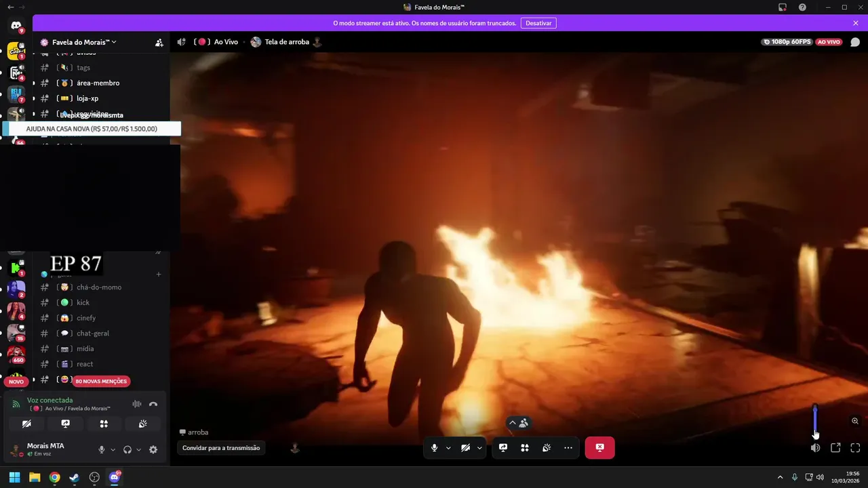This screenshot has width=868, height=488.
Task: Click Voz conectada connection status
Action: click(50, 400)
